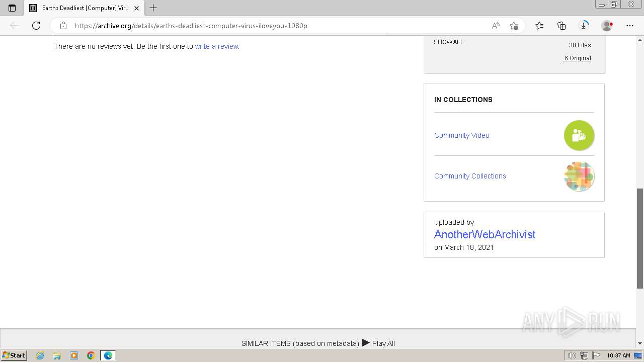Open the browser profile avatar
The height and width of the screenshot is (362, 644).
click(x=607, y=26)
